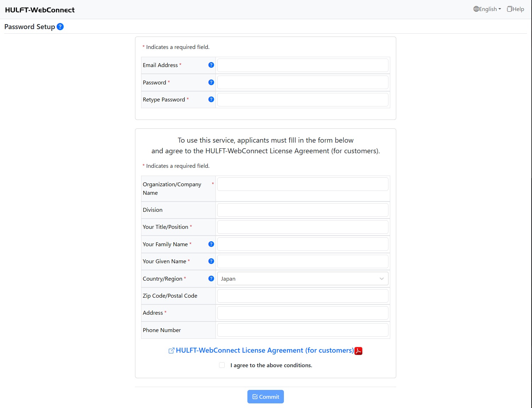Click the Your Given Name question icon

pyautogui.click(x=211, y=261)
